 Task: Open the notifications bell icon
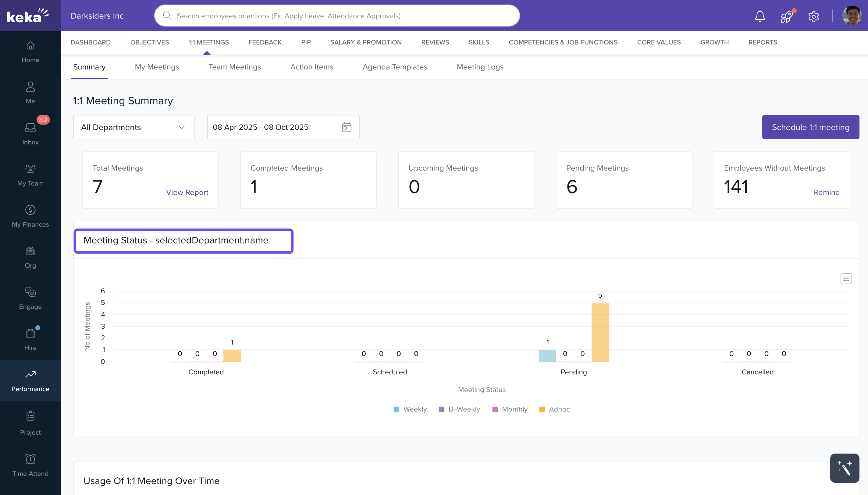click(759, 16)
